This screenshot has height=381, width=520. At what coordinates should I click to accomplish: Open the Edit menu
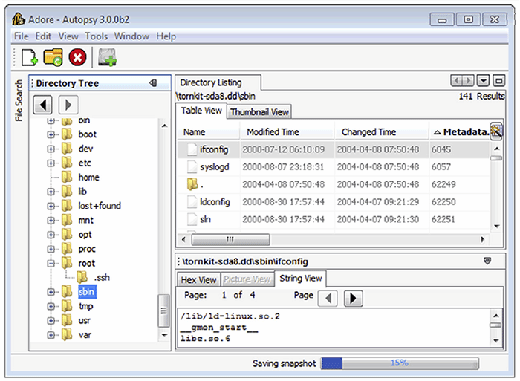point(43,36)
